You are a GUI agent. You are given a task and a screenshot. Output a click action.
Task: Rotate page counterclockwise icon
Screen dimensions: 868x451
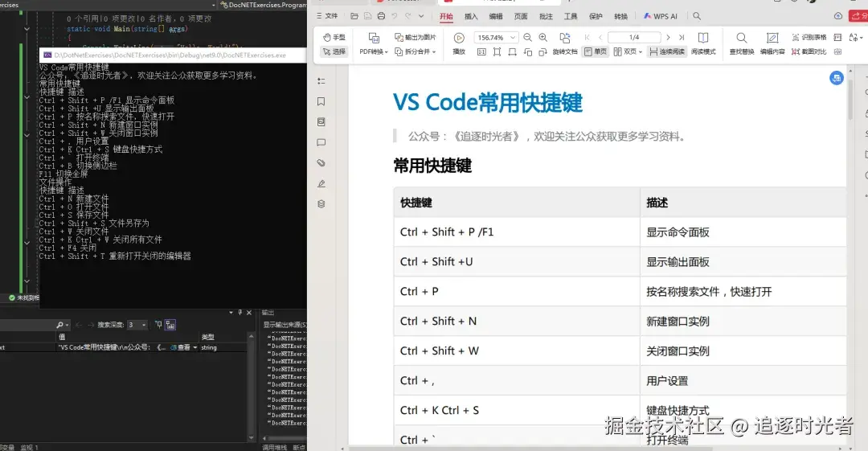(527, 51)
